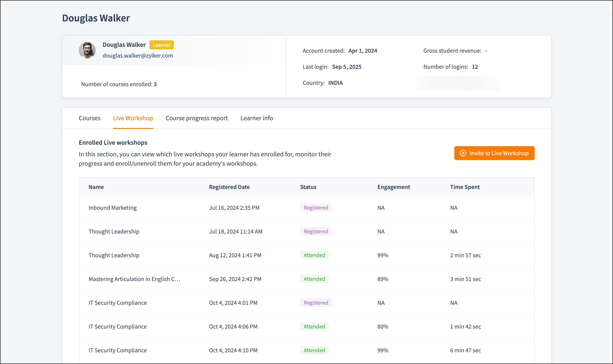Click Mastering Articulation in English workshop name

tap(134, 279)
